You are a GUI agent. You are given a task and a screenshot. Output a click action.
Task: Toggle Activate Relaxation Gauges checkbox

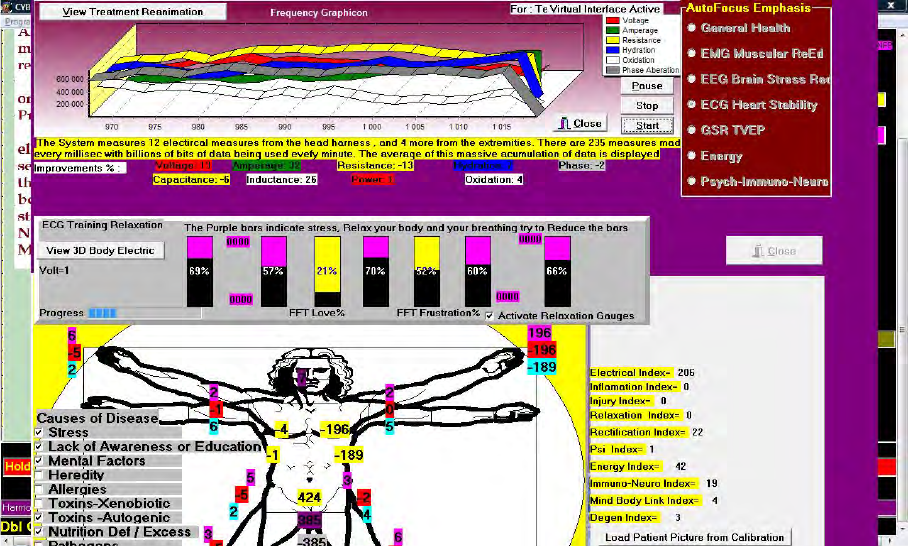click(489, 316)
